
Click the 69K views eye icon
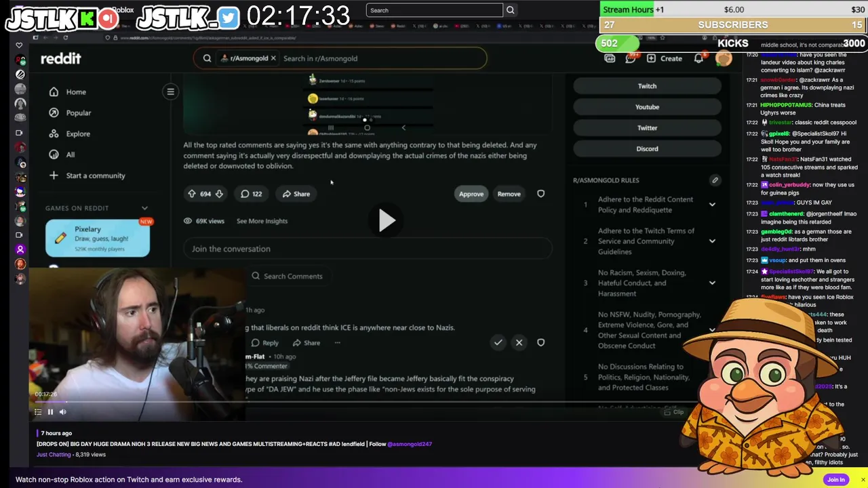point(189,221)
